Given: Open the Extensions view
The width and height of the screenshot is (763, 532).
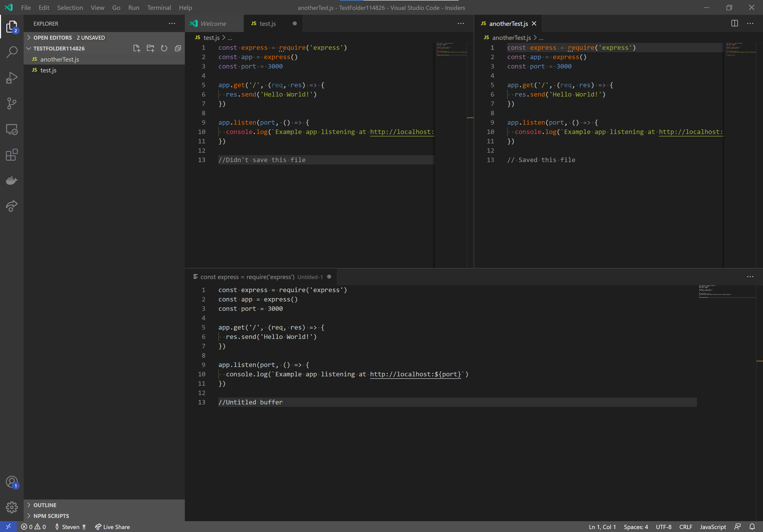Looking at the screenshot, I should click(x=12, y=155).
